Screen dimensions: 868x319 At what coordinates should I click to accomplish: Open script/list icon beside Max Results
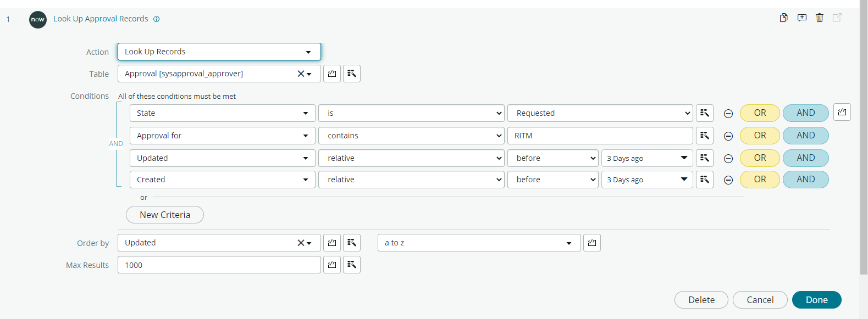[352, 265]
